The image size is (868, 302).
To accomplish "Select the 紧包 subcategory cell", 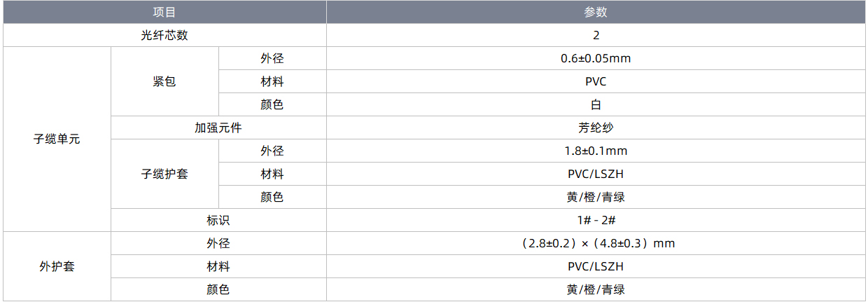I will click(x=164, y=82).
